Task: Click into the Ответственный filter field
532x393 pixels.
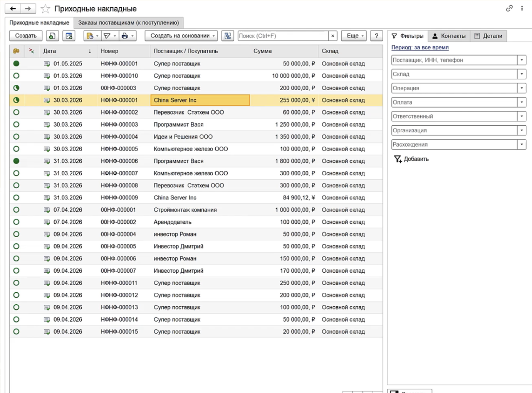Action: 454,116
